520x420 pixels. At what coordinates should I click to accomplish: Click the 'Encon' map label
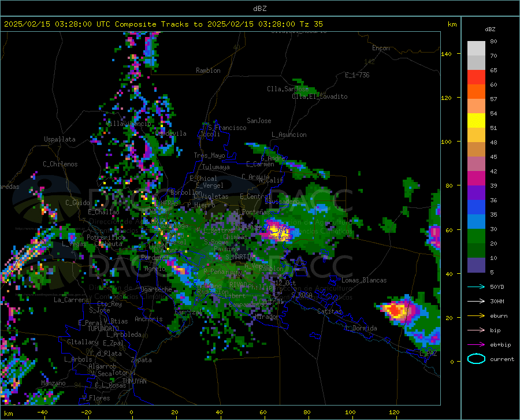click(x=381, y=48)
